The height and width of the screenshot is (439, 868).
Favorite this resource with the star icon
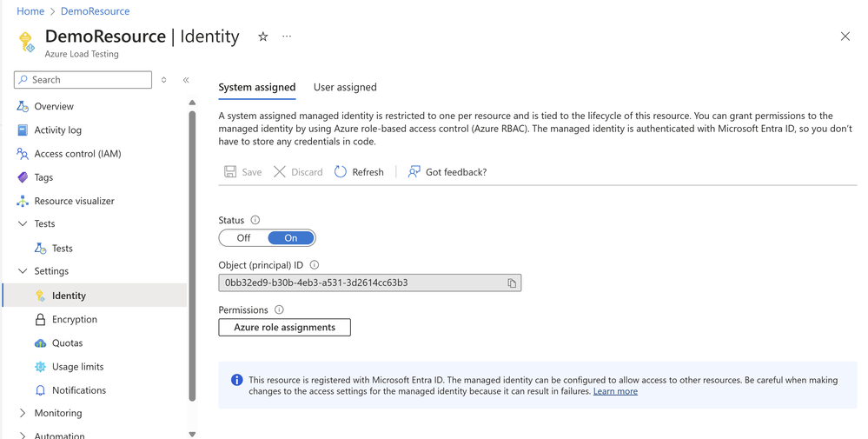point(263,37)
